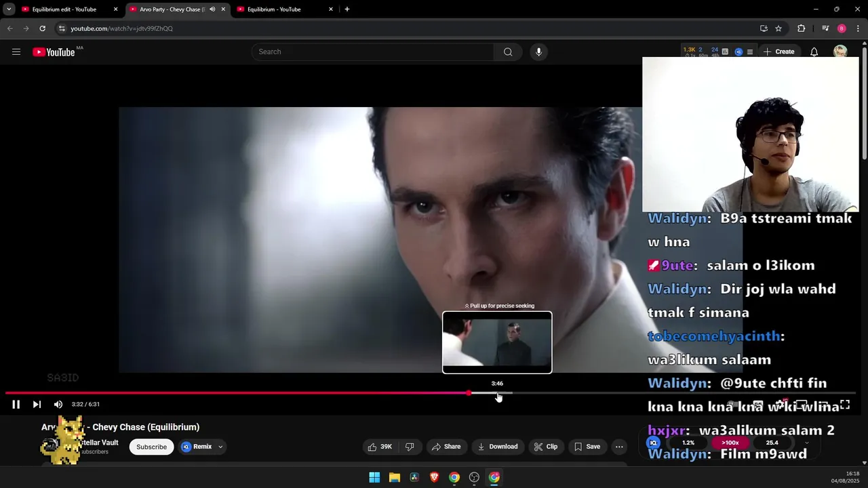Click the search magnifier button
Screen dimensions: 868x488
point(508,52)
